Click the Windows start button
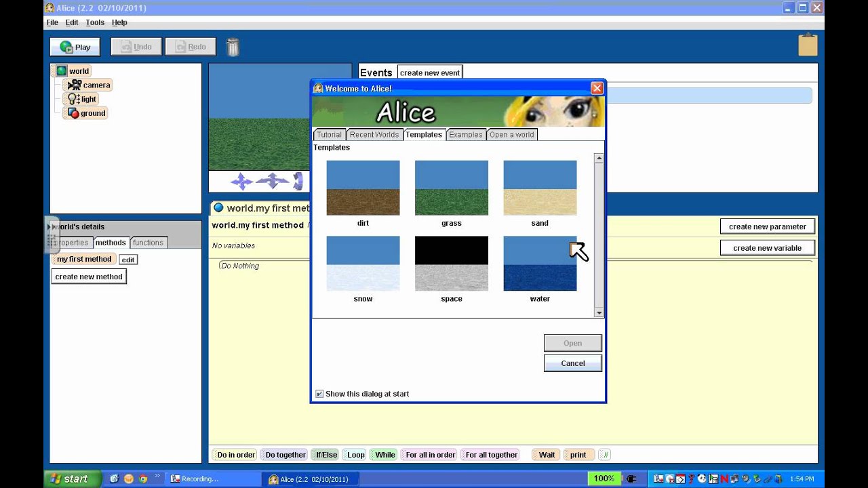This screenshot has width=868, height=488. point(73,479)
